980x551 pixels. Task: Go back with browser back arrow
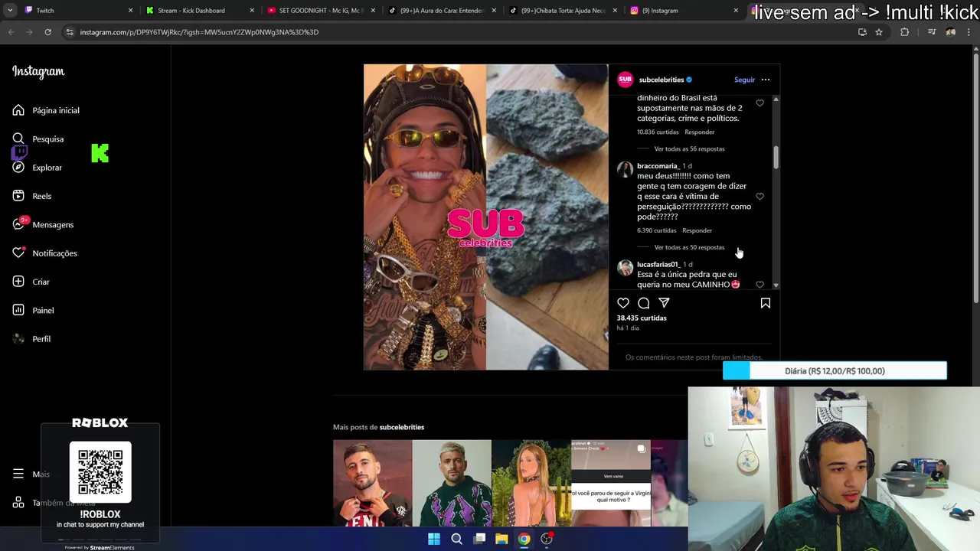(11, 32)
